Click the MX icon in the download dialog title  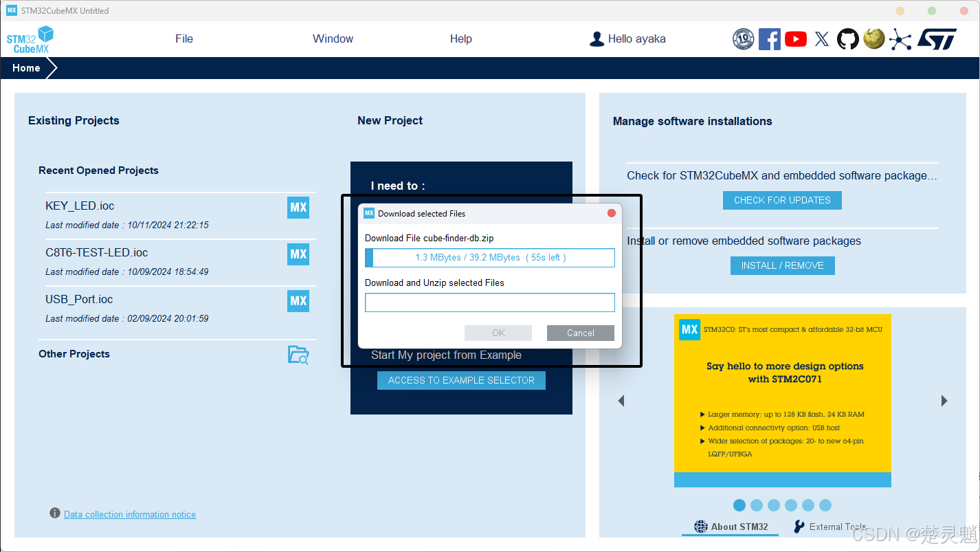(369, 213)
